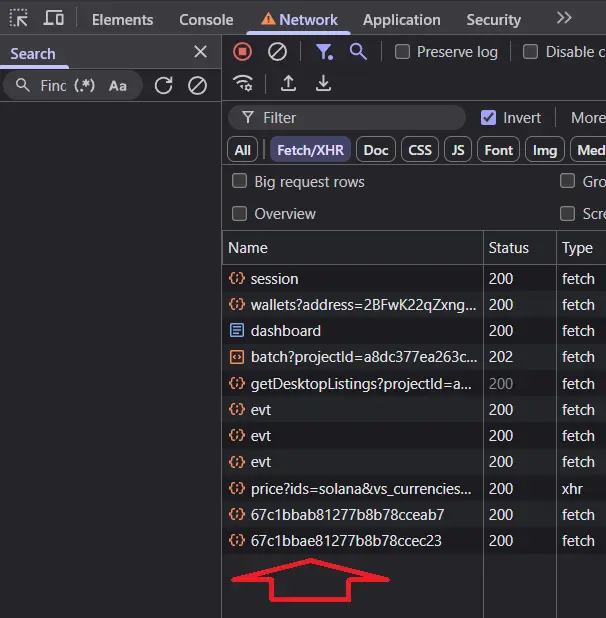Image resolution: width=606 pixels, height=618 pixels.
Task: Open the More filters dropdown
Action: tap(588, 117)
